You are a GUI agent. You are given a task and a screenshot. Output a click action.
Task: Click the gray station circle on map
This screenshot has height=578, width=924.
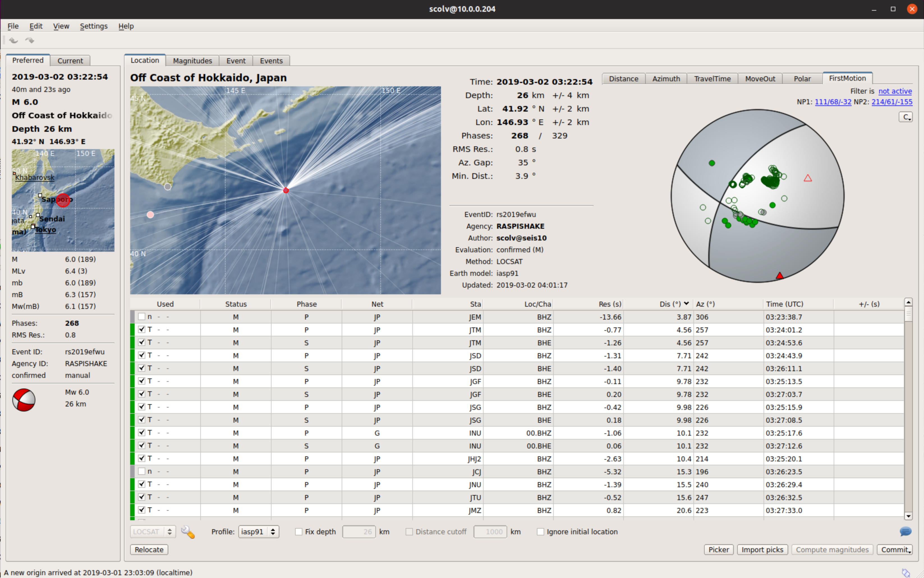(x=167, y=187)
